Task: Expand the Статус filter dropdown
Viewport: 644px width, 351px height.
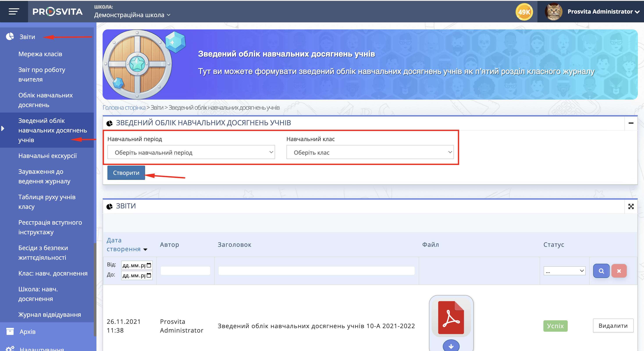Action: tap(564, 271)
